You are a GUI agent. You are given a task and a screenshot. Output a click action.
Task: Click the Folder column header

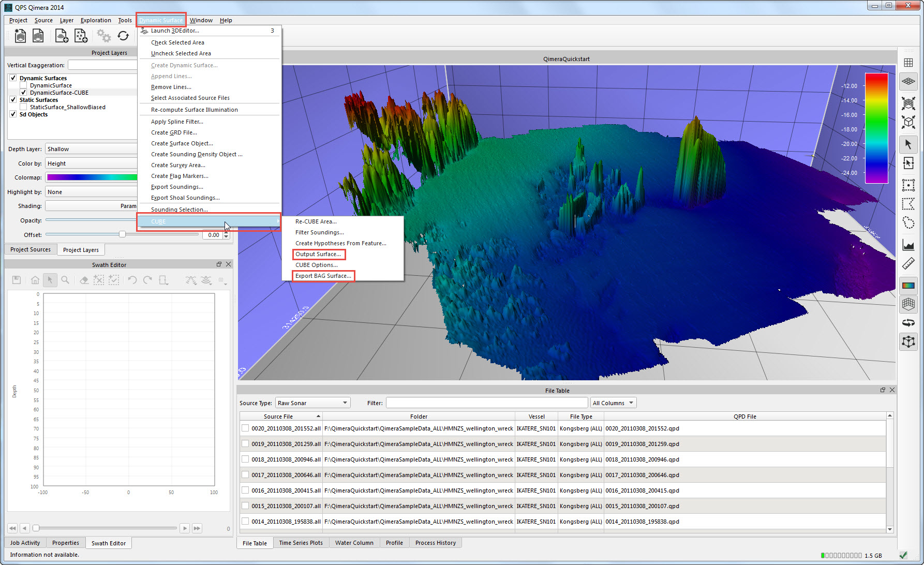(x=419, y=417)
